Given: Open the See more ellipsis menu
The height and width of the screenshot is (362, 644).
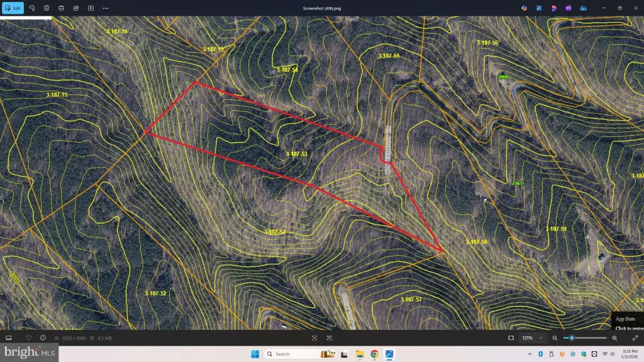Looking at the screenshot, I should [x=105, y=8].
